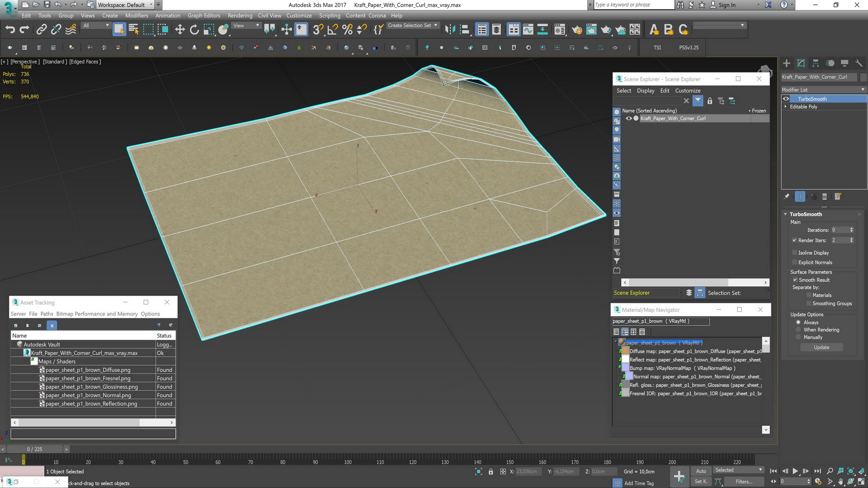Open the Rendering menu

click(x=240, y=15)
